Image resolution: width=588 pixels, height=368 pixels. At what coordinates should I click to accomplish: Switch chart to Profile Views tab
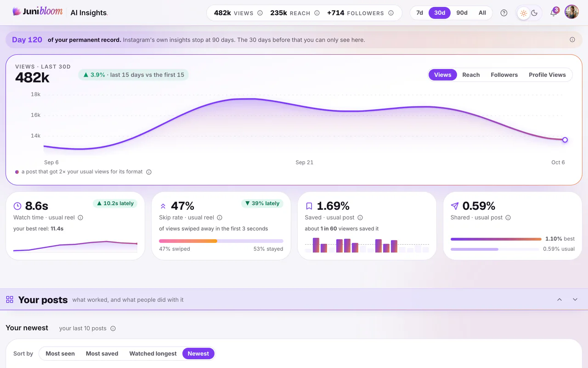click(547, 75)
